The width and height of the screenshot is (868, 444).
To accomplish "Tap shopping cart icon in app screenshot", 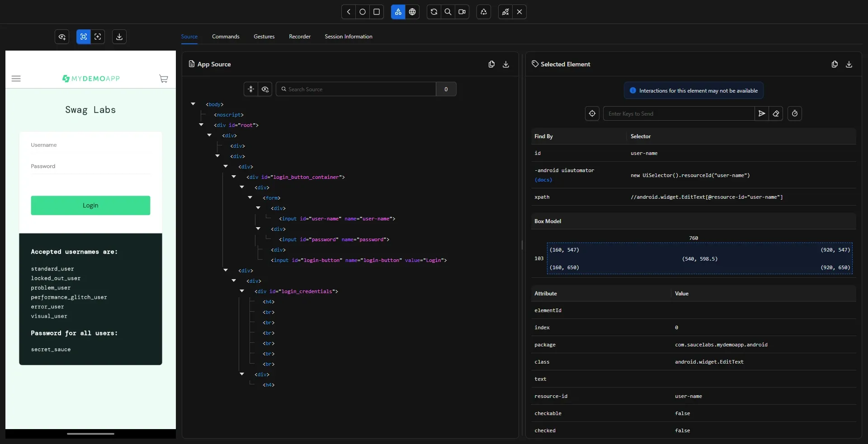I will click(x=164, y=79).
